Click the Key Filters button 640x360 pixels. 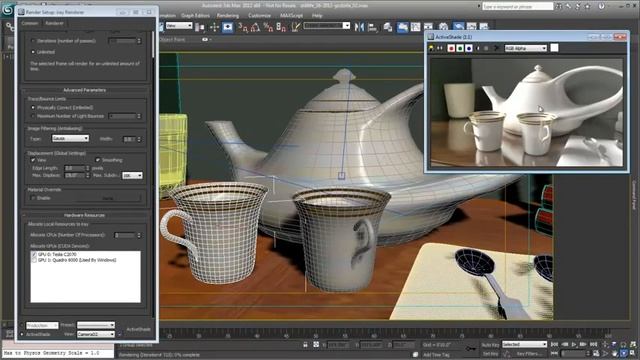pyautogui.click(x=529, y=354)
